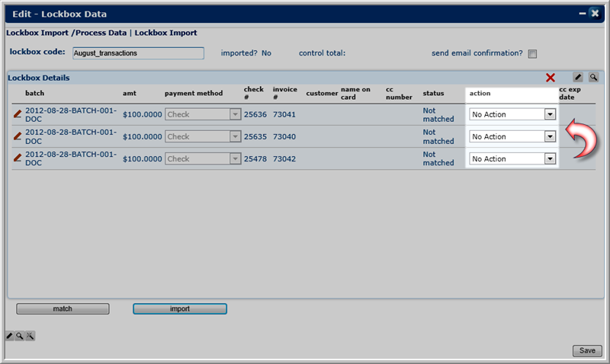This screenshot has height=364, width=610.
Task: Click the cc exp date column header
Action: click(570, 93)
